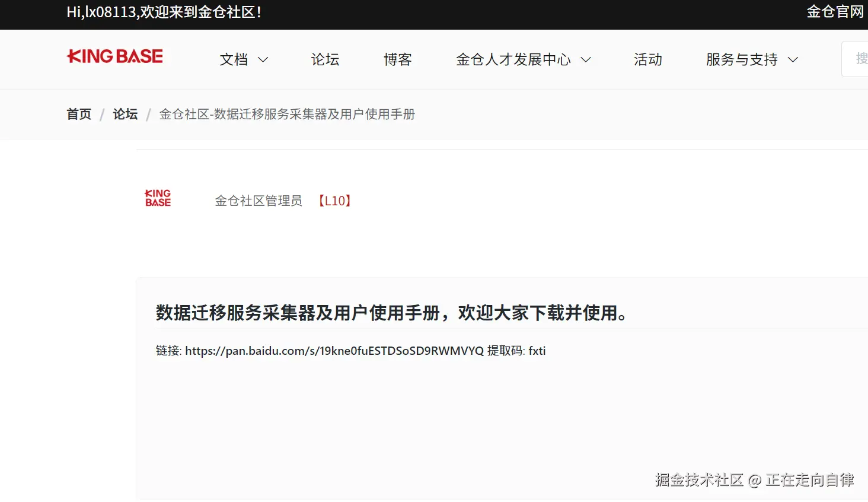Click the 论坛 breadcrumb link
This screenshot has width=868, height=502.
(125, 114)
